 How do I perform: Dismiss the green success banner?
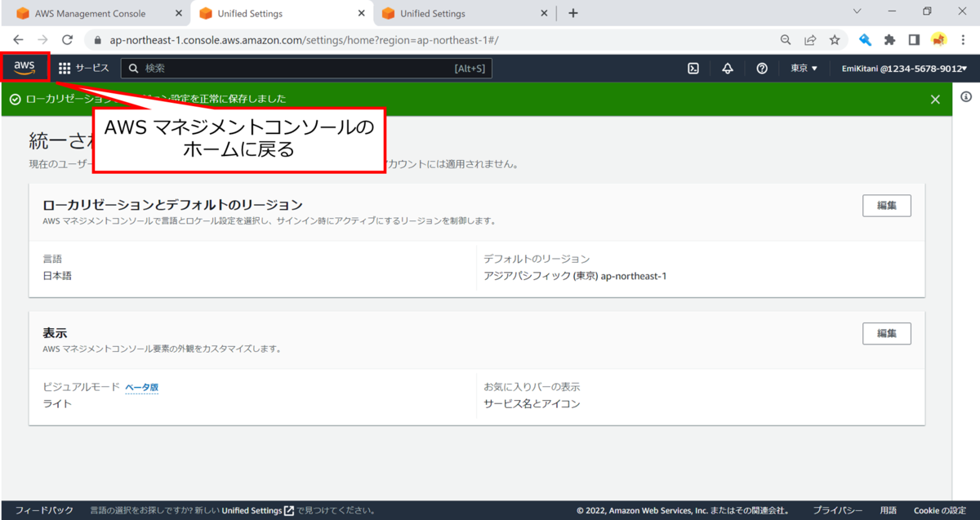[x=935, y=99]
